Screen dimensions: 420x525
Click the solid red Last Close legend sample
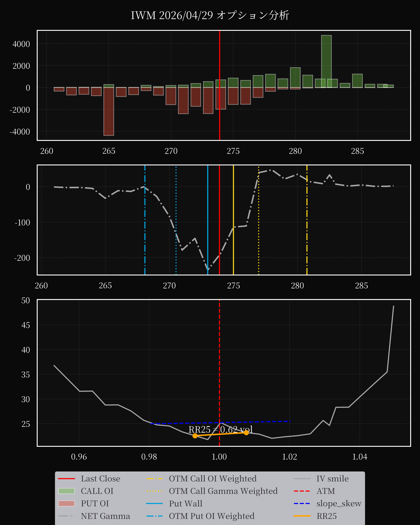[66, 478]
